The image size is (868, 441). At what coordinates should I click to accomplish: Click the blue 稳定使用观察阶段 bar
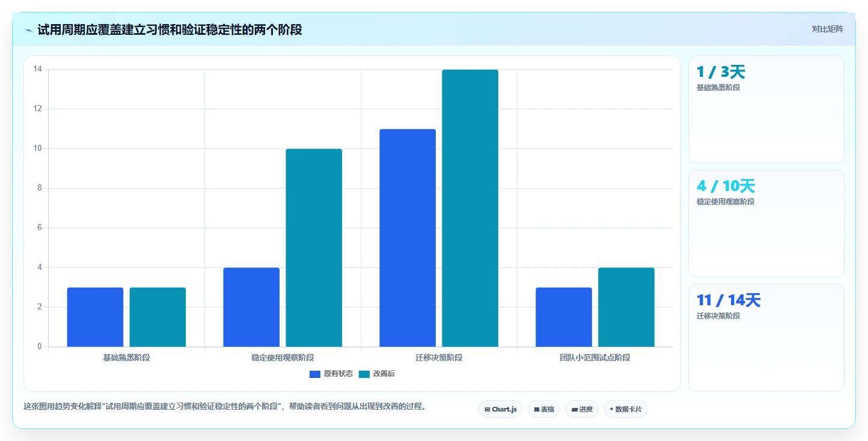[251, 307]
